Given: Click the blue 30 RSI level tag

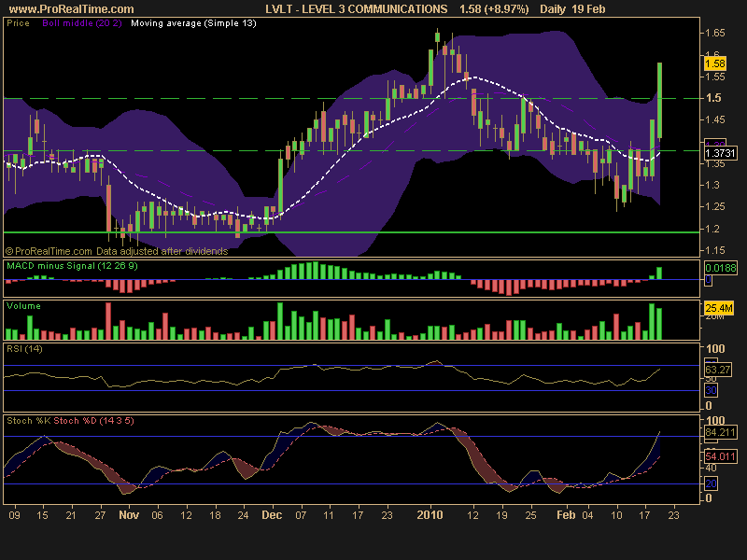Looking at the screenshot, I should coord(711,390).
